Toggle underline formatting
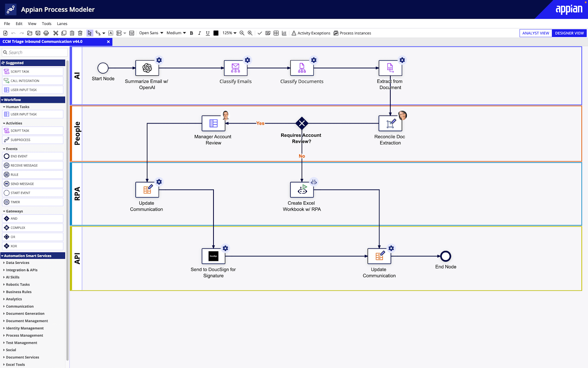Image resolution: width=588 pixels, height=368 pixels. point(208,33)
